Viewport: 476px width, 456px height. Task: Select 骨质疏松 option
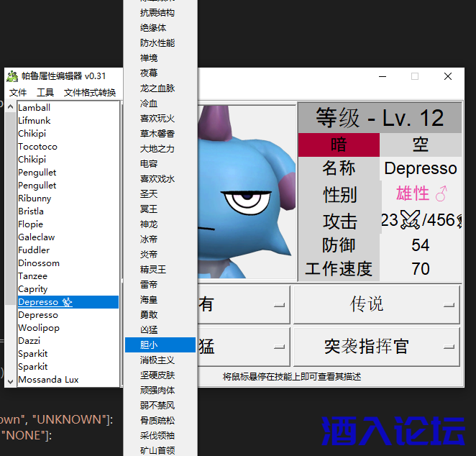point(160,421)
